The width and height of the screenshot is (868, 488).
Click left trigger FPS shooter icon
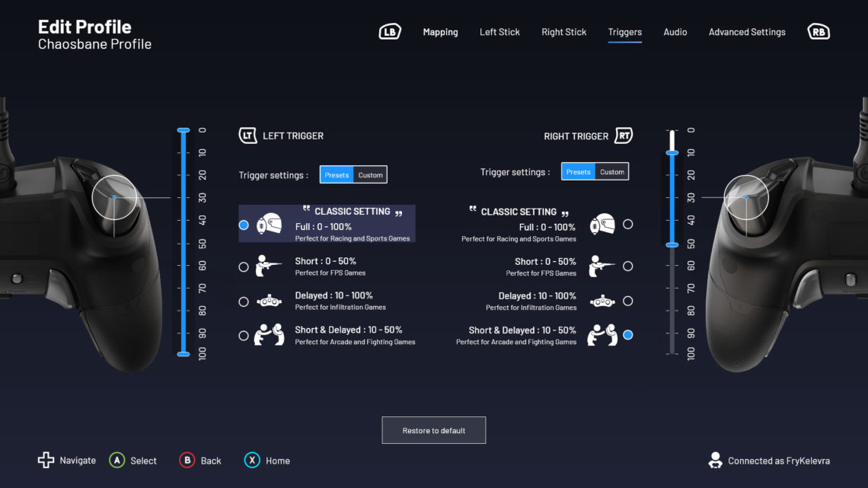click(269, 266)
